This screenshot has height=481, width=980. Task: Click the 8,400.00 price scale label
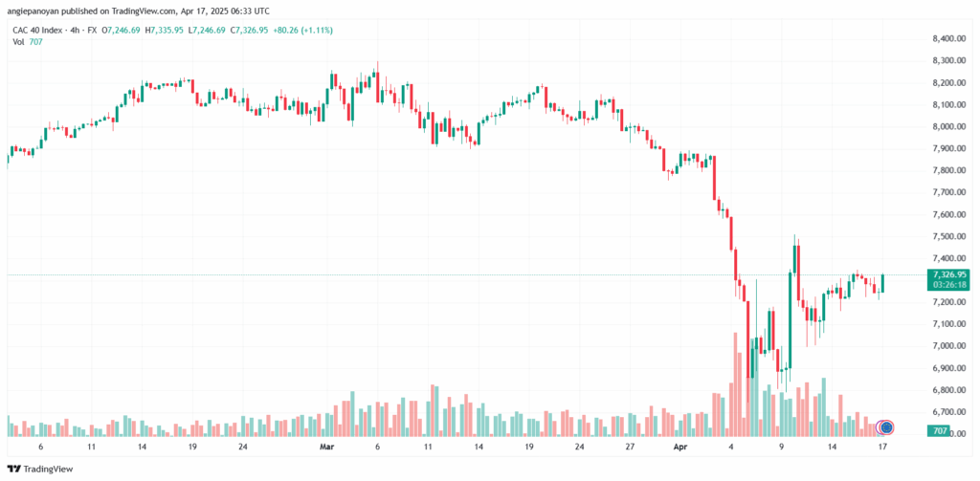point(947,39)
